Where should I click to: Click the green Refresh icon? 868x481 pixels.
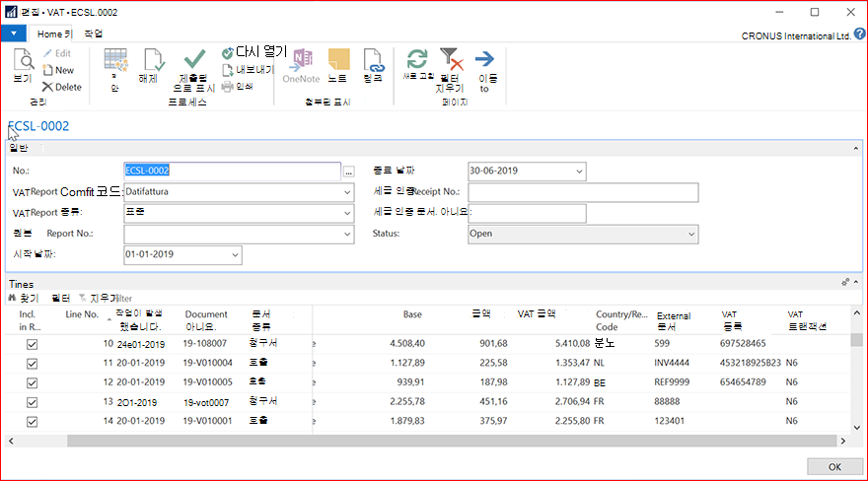tap(417, 58)
